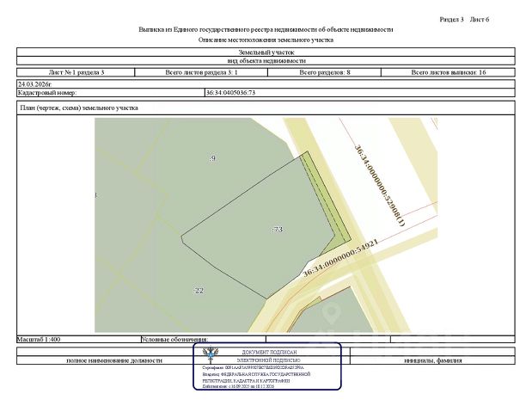Click the owner line "ФЕДЕРАЛЬНАЯ СЛУЖБА ГОСУДАРСТВЕННОЙ"

pyautogui.click(x=256, y=374)
